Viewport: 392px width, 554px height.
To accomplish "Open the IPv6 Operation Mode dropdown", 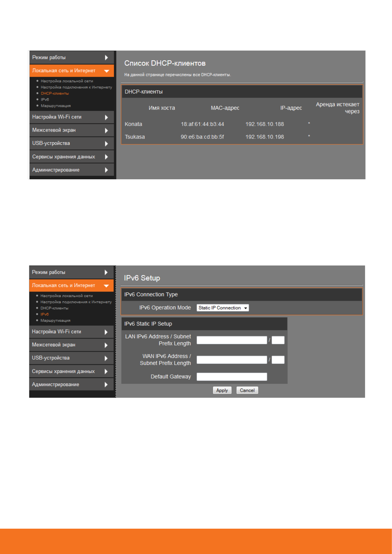I will (222, 308).
